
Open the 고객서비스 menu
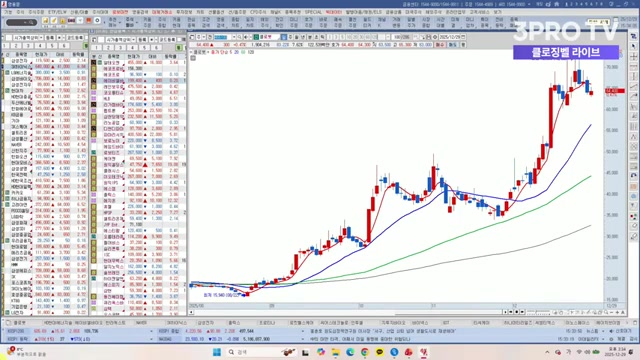(479, 12)
